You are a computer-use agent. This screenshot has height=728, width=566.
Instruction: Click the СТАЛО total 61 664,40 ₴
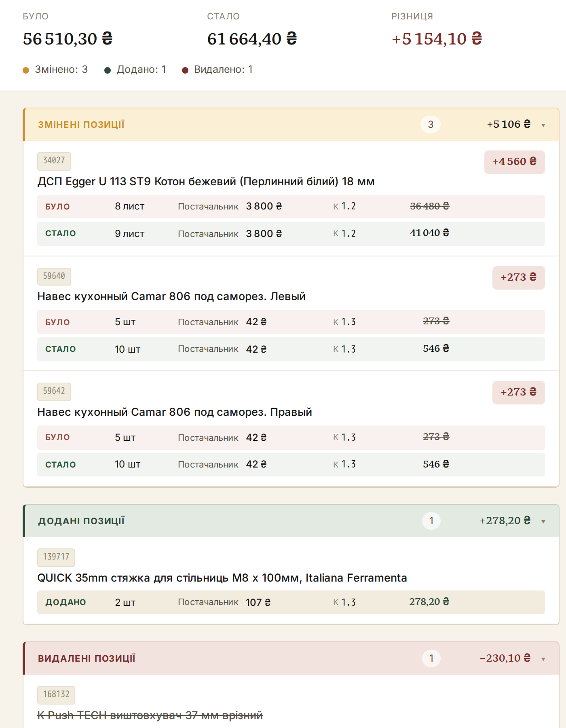click(252, 39)
